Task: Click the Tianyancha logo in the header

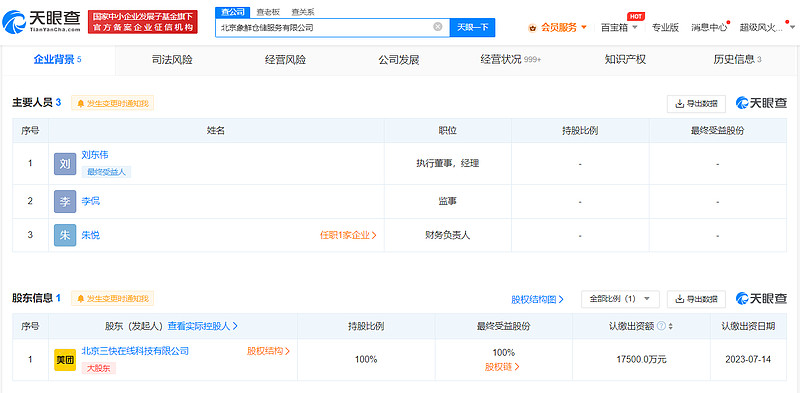Action: [41, 21]
